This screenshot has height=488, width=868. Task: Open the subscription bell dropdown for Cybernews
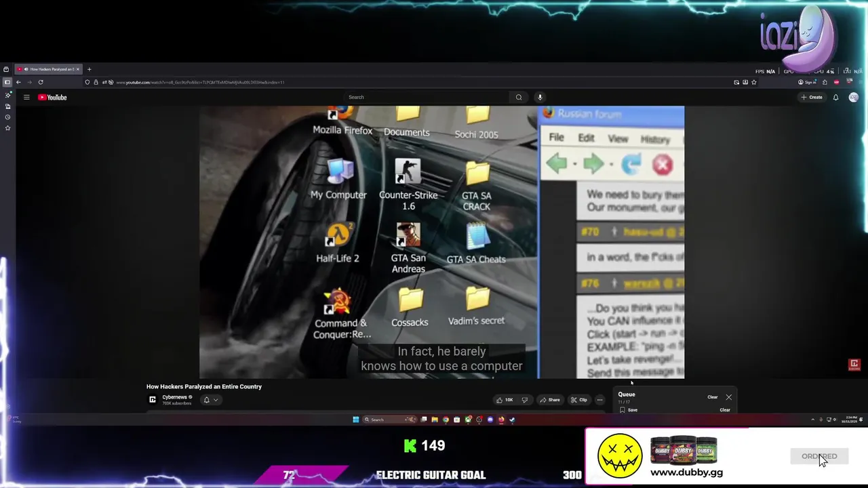210,400
